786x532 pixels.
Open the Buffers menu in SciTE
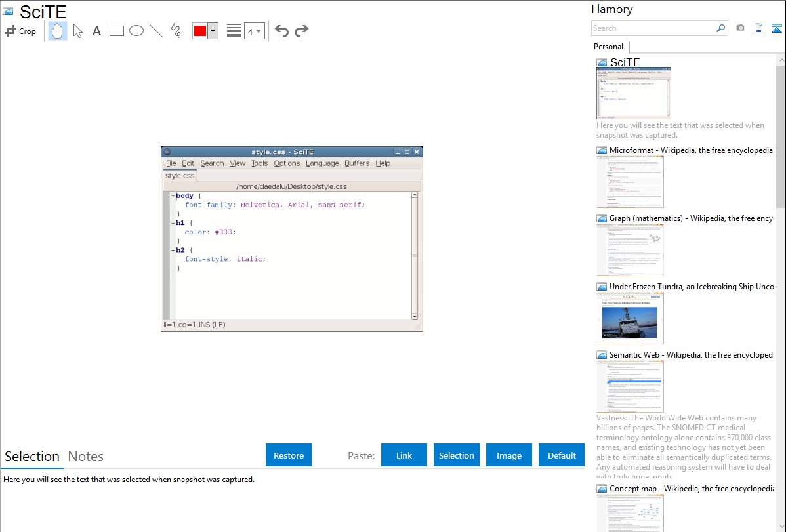click(x=357, y=163)
